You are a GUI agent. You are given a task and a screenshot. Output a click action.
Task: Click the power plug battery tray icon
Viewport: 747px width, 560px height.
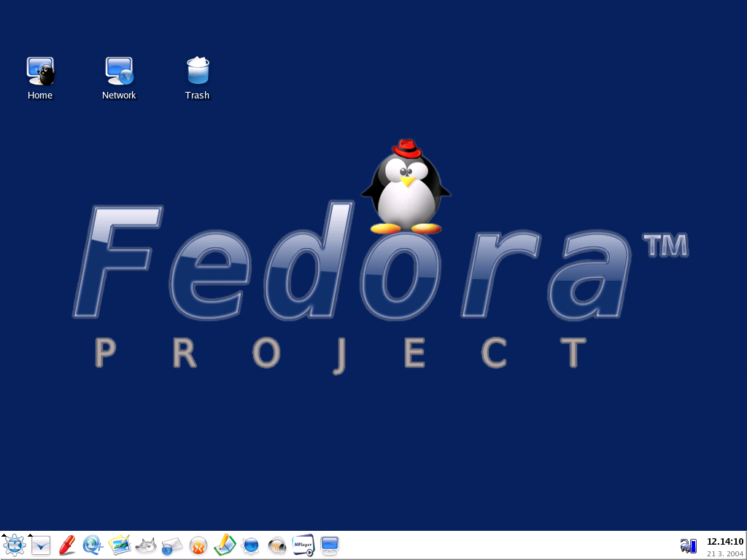(x=689, y=545)
